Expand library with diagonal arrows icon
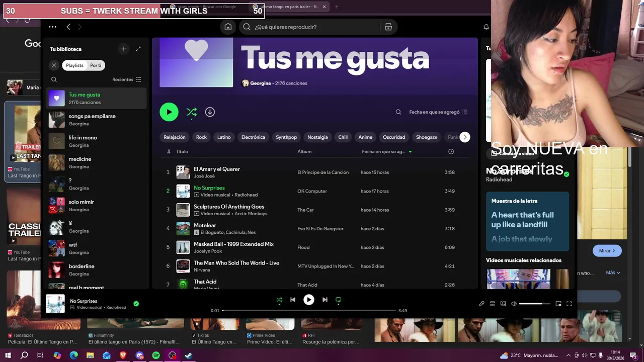Viewport: 644px width, 362px height. (x=138, y=49)
